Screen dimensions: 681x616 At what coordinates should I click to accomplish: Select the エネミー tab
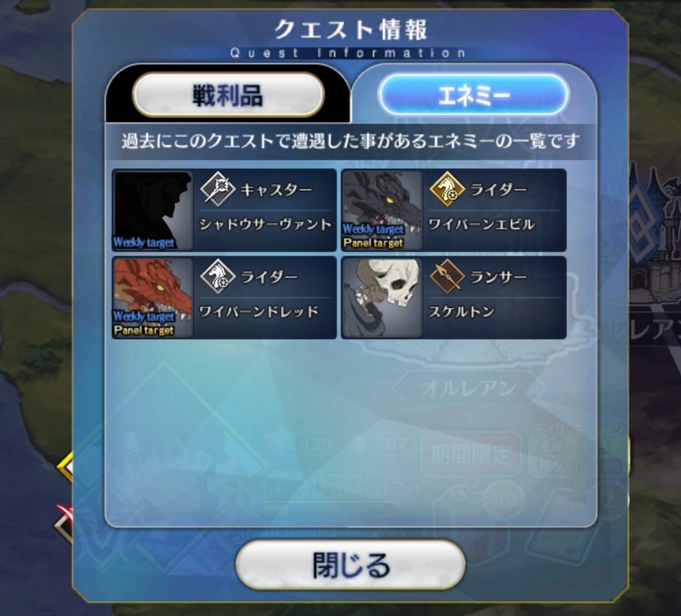[473, 94]
